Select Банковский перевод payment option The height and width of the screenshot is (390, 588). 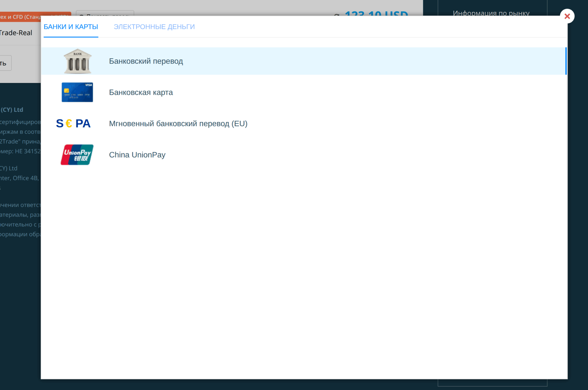click(x=146, y=61)
